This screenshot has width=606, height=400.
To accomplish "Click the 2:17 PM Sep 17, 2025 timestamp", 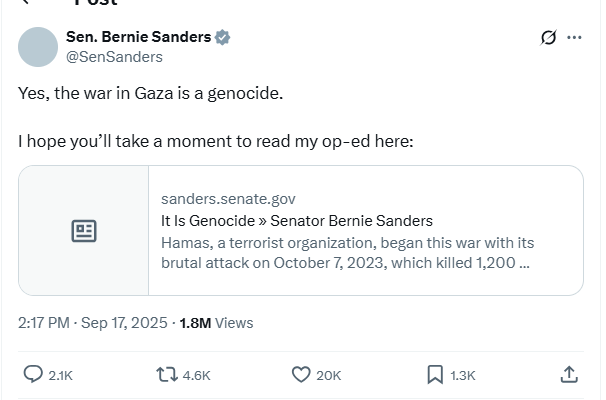I will click(93, 323).
